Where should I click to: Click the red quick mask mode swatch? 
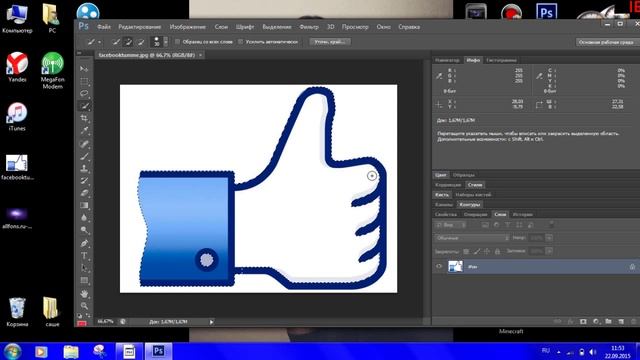click(x=82, y=324)
